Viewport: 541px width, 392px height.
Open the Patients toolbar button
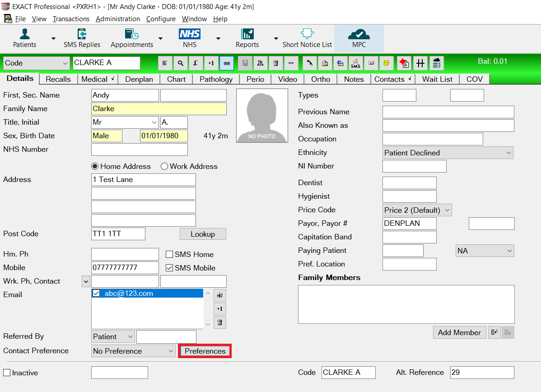pos(24,38)
